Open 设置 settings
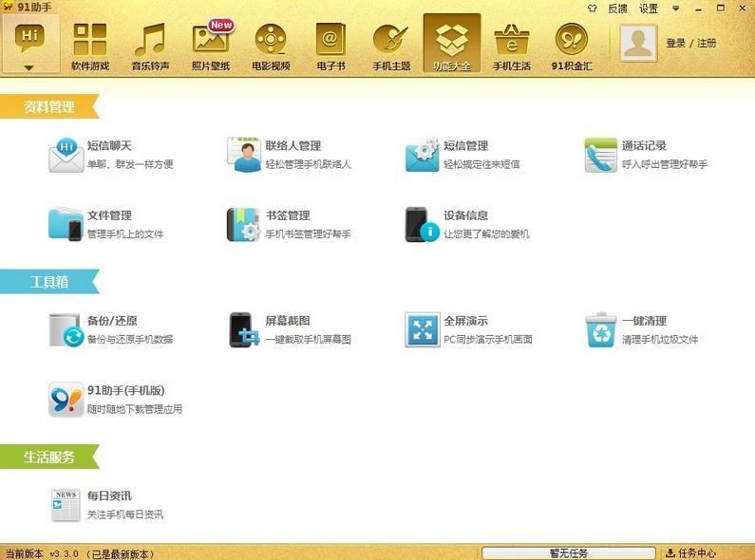Screen dimensions: 755x560 [x=648, y=9]
